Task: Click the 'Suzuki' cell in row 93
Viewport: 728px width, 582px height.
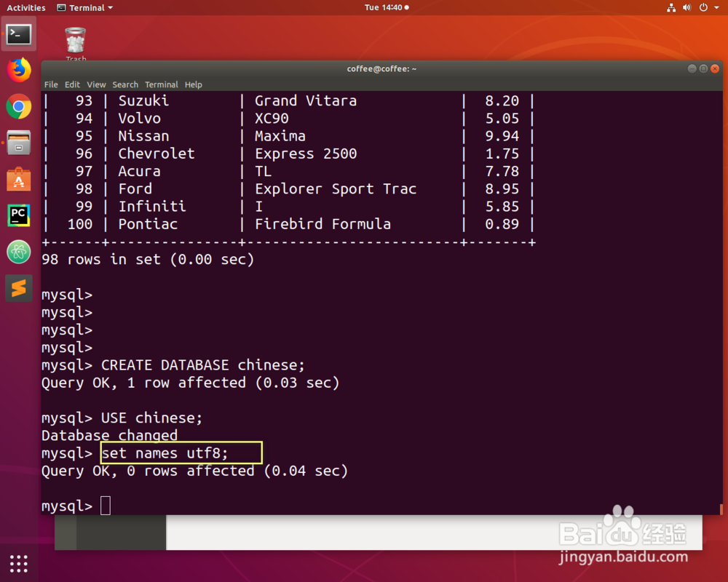Action: tap(143, 100)
